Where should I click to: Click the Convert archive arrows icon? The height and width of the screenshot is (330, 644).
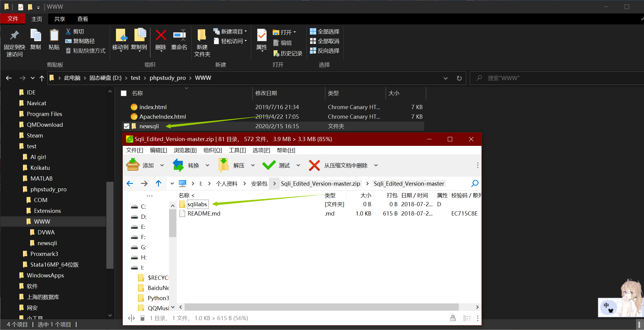click(178, 165)
